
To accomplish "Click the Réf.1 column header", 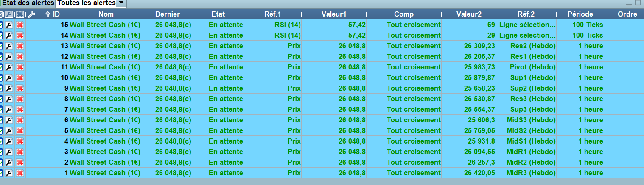I will (x=272, y=14).
